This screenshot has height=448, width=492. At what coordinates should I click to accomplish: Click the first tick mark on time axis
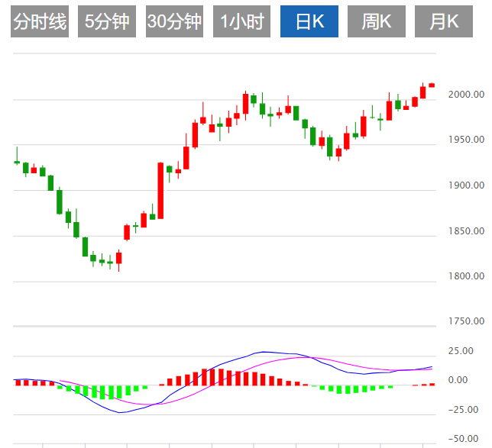pyautogui.click(x=43, y=446)
